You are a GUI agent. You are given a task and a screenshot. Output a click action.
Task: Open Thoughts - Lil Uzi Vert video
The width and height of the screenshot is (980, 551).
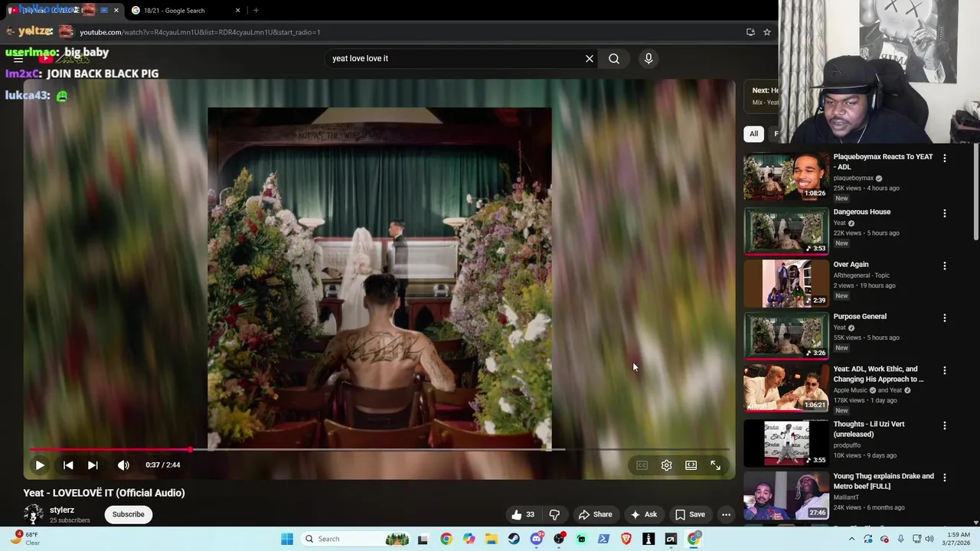[x=869, y=429]
